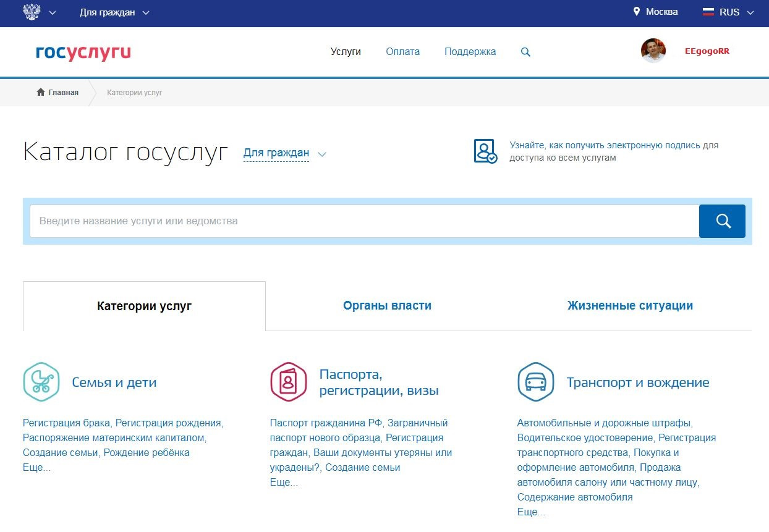Open Содержание автомобиля link

click(575, 497)
